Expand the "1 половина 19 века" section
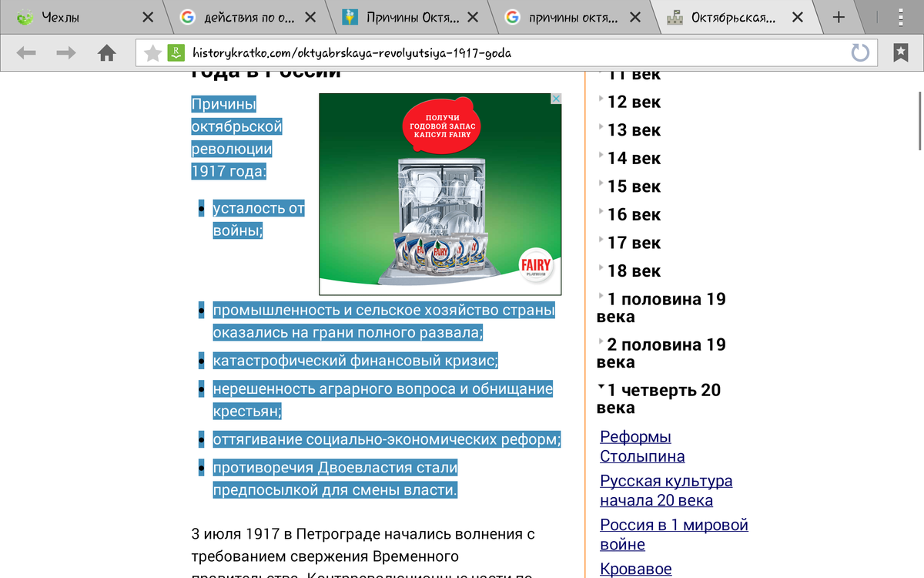 tap(661, 307)
